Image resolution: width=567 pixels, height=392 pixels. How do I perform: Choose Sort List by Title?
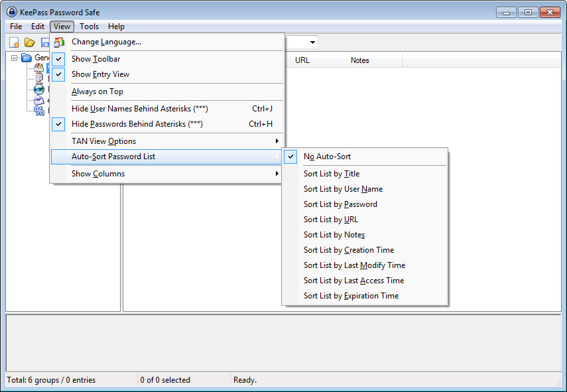(x=365, y=174)
